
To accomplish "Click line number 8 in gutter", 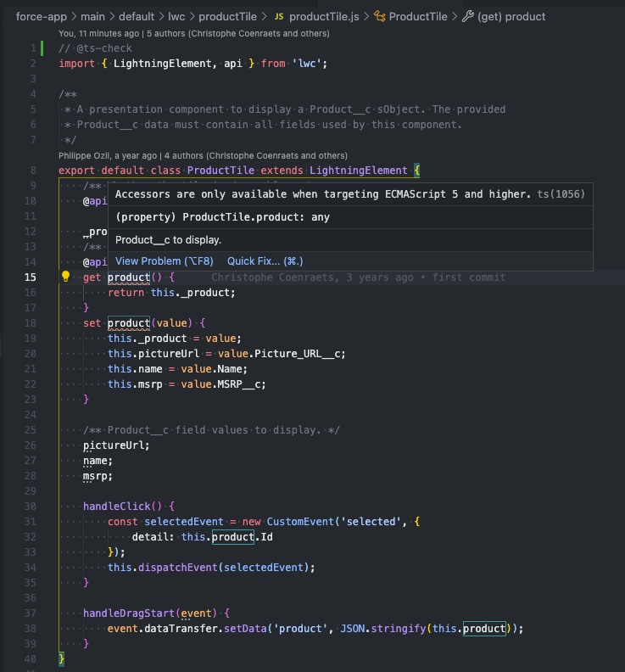I will tap(33, 171).
